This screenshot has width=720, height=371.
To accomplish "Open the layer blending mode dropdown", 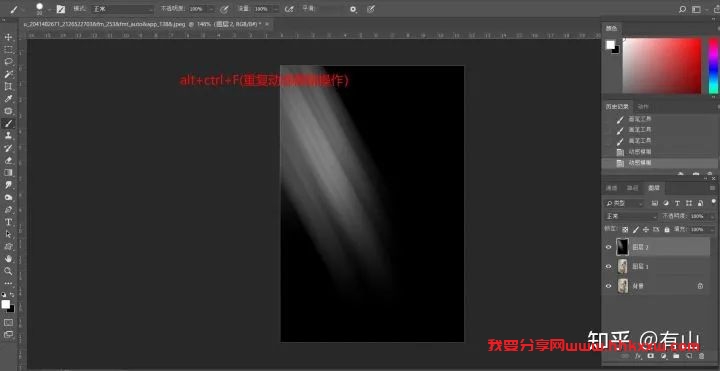I will click(x=631, y=216).
